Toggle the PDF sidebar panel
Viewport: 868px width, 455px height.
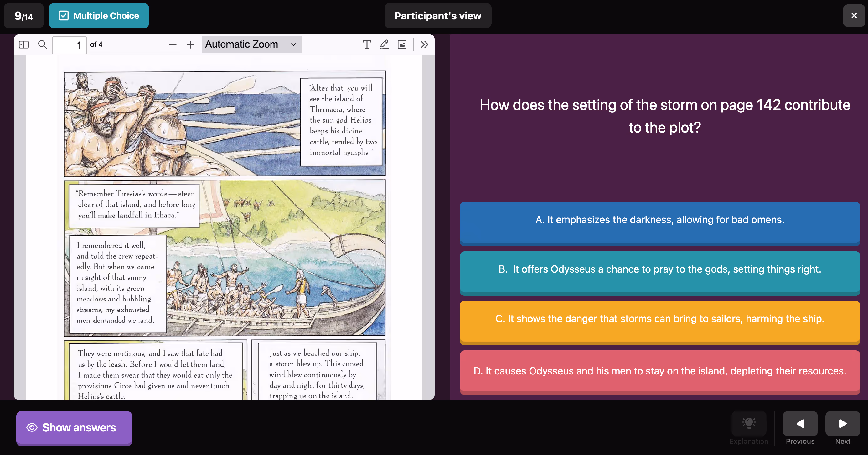[23, 44]
